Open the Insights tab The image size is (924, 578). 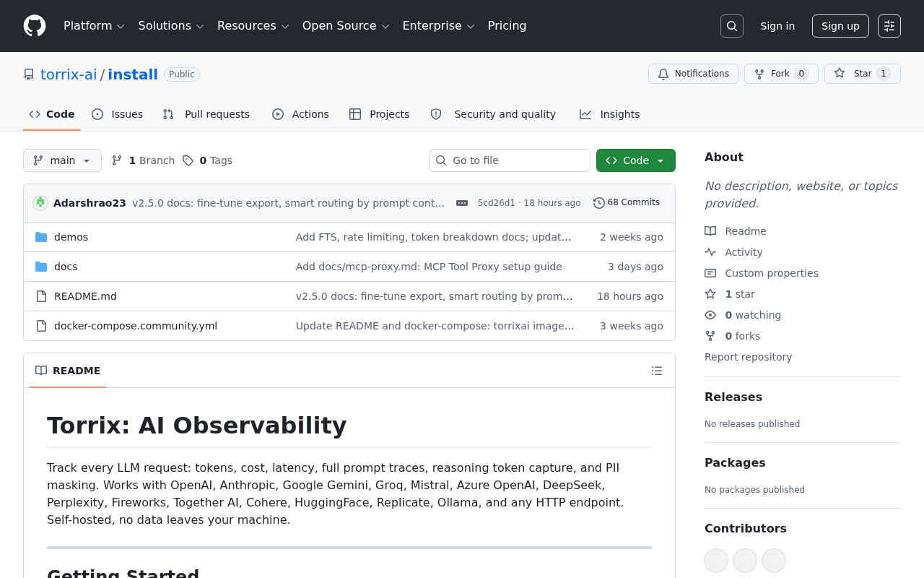point(610,114)
